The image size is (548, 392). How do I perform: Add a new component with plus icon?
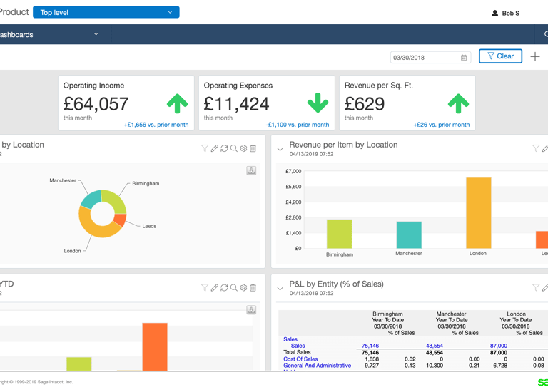(x=535, y=56)
